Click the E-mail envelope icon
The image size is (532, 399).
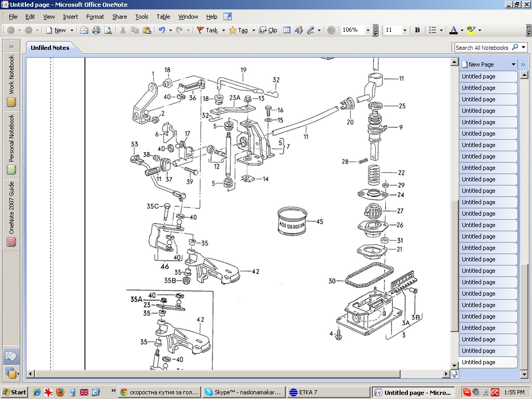coord(84,30)
